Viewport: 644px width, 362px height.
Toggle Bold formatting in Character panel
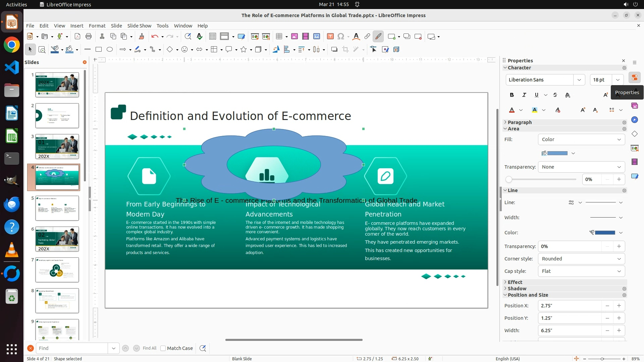pyautogui.click(x=512, y=95)
